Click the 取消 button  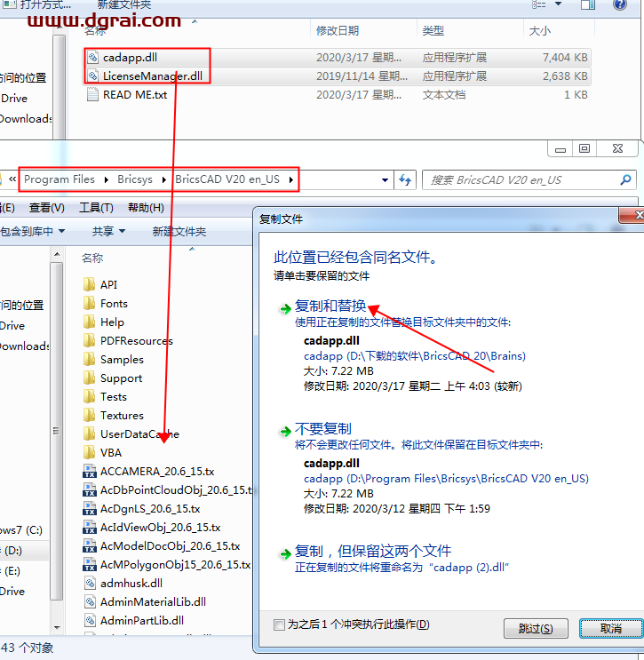coord(611,628)
